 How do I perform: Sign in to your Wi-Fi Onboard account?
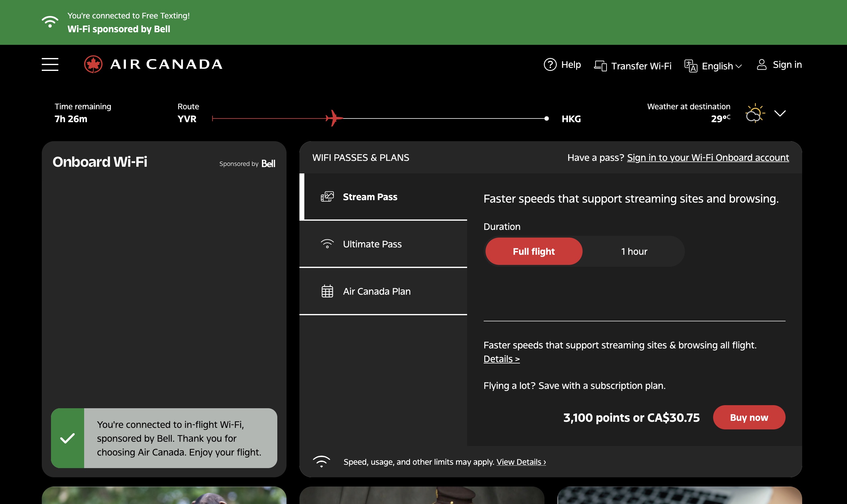pos(708,157)
